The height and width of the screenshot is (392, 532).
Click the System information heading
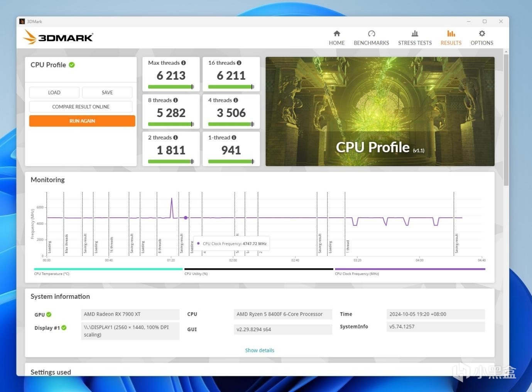tap(60, 296)
